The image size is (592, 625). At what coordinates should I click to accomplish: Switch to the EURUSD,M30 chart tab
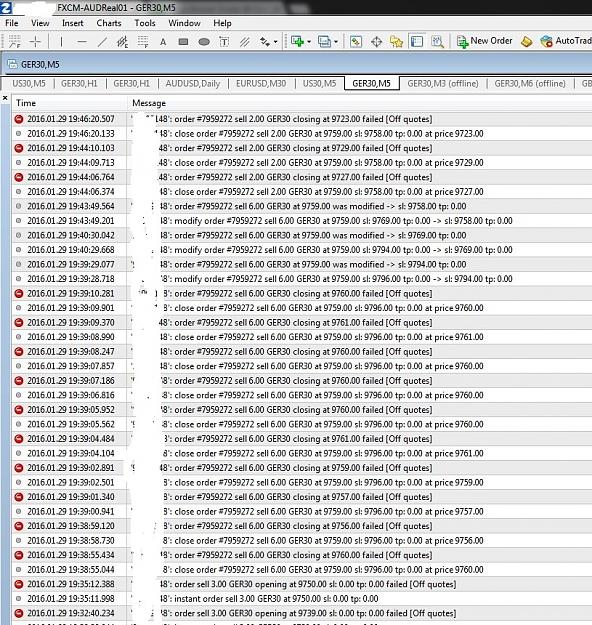pos(261,84)
